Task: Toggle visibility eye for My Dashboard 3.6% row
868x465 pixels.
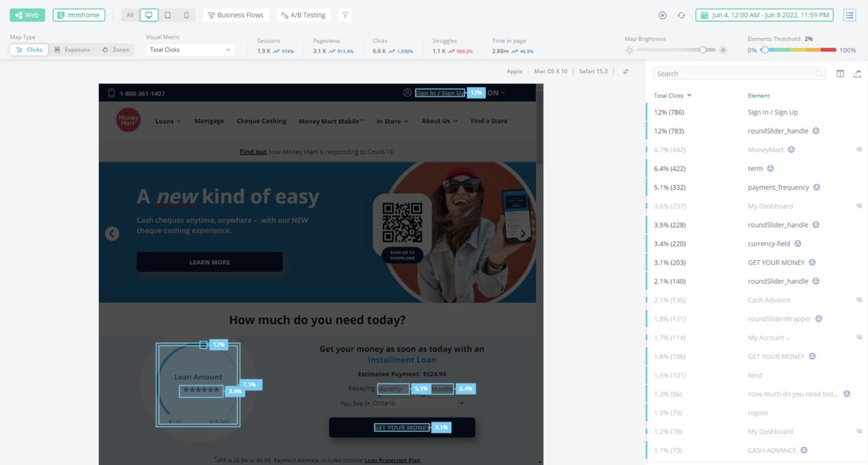Action: (859, 206)
